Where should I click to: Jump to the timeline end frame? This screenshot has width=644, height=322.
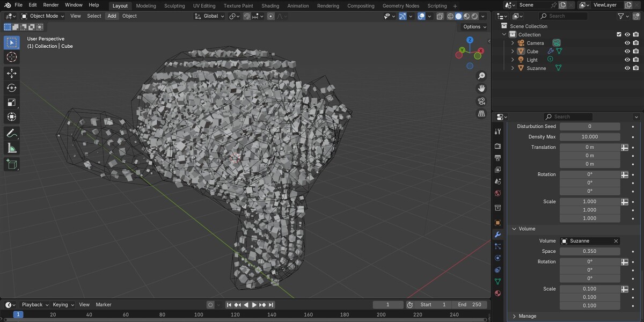coord(272,305)
